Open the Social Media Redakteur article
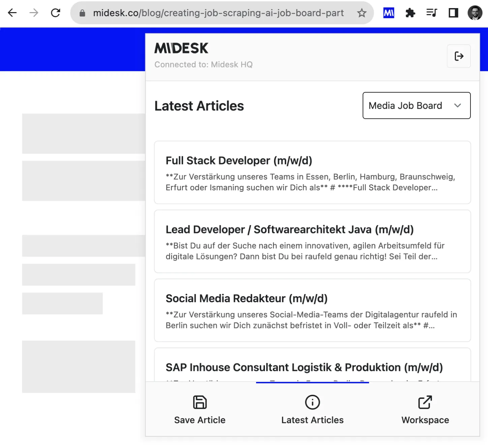This screenshot has width=488, height=448. [x=312, y=310]
